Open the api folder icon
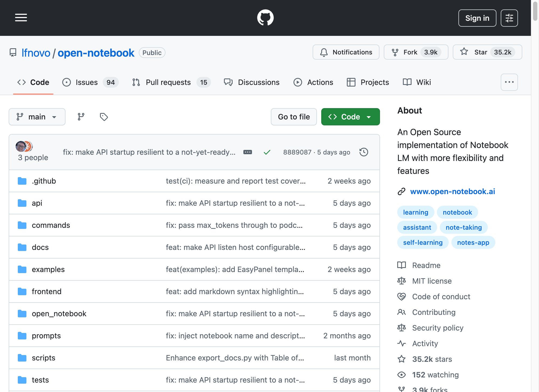The height and width of the screenshot is (392, 539). 22,203
